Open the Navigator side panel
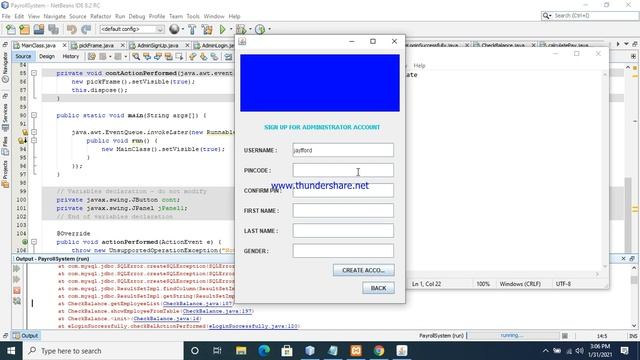Screen dimensions: 640x360 coord(5,67)
